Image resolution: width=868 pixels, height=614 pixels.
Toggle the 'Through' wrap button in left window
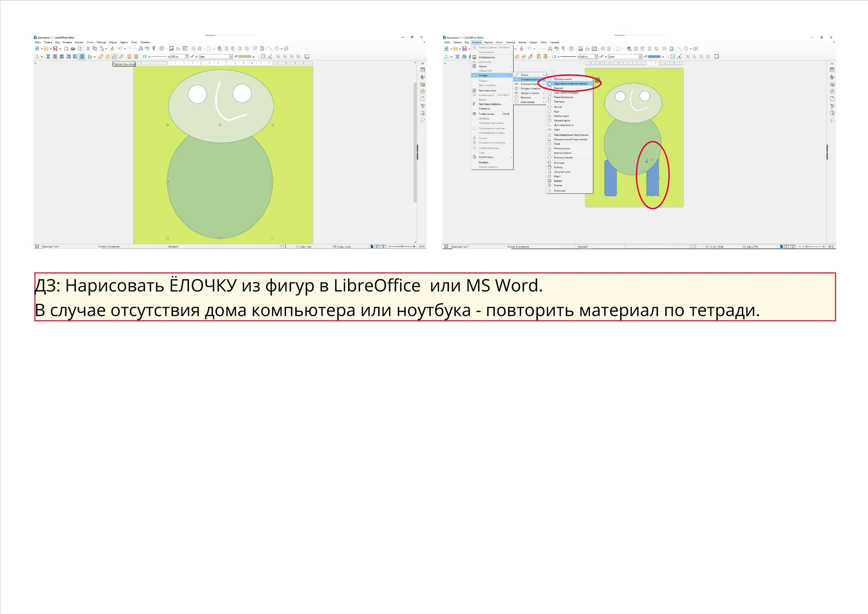pos(82,57)
